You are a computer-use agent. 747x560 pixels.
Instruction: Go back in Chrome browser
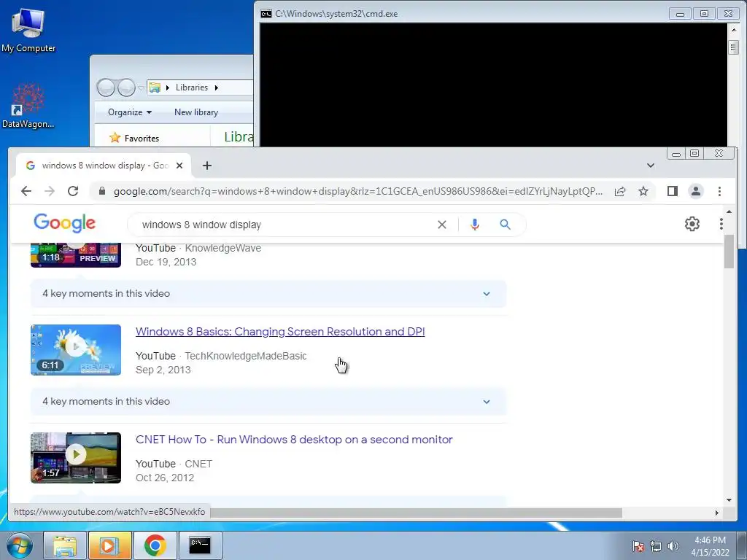[26, 192]
